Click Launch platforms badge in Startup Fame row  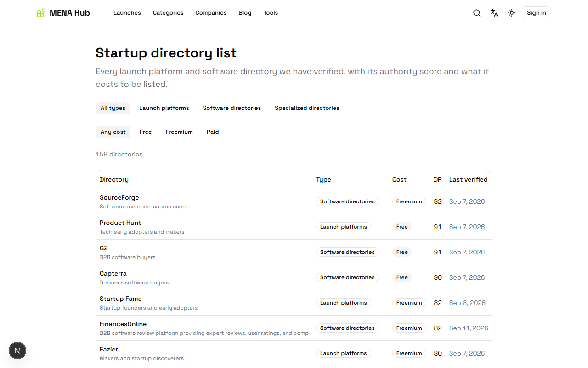click(344, 303)
